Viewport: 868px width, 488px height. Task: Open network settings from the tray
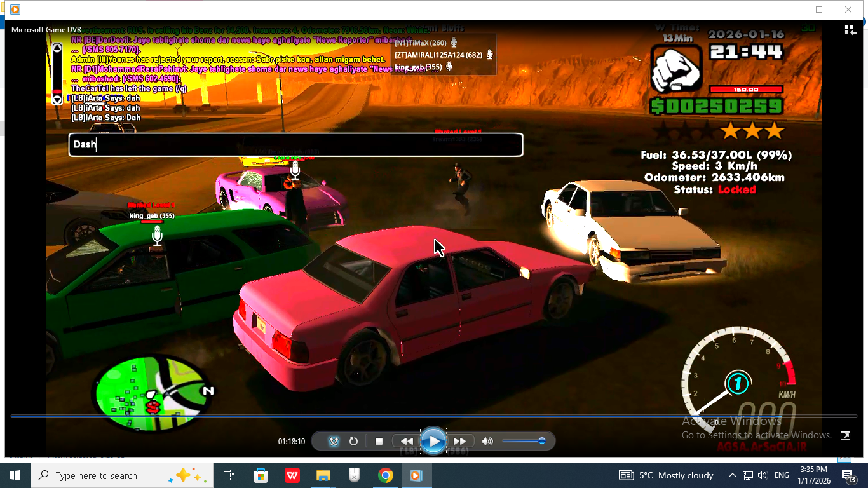[748, 475]
